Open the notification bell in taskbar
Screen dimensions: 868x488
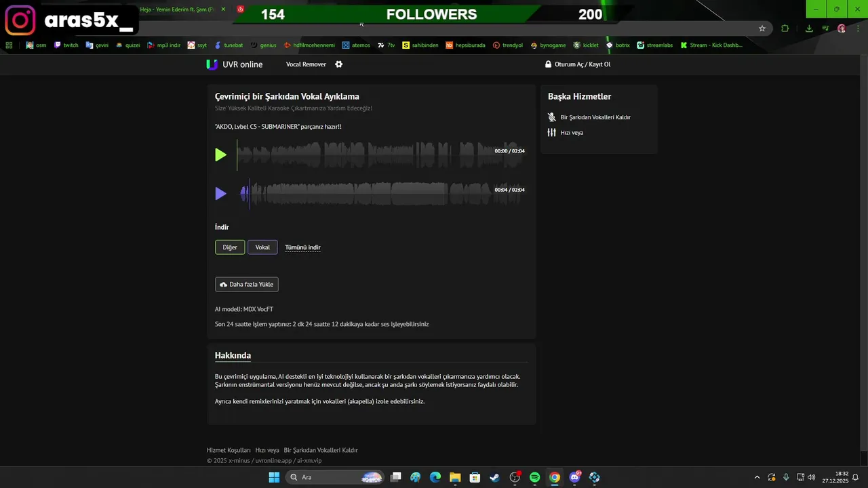click(856, 477)
